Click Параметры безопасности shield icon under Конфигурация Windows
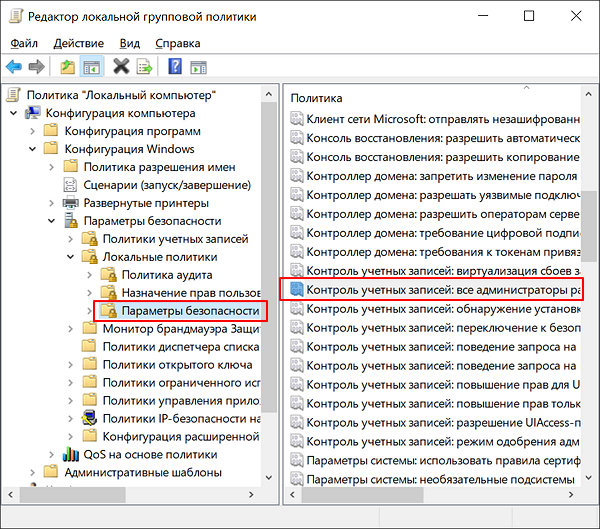600x529 pixels. pos(70,221)
